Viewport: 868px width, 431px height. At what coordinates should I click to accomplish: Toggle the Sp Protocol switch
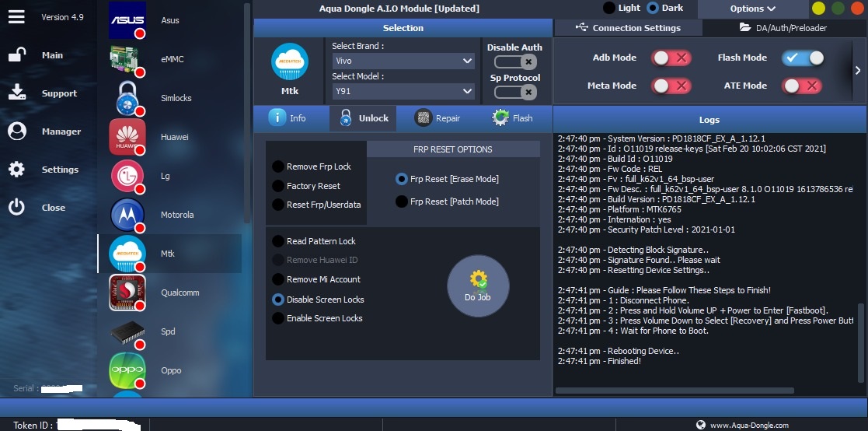point(515,92)
